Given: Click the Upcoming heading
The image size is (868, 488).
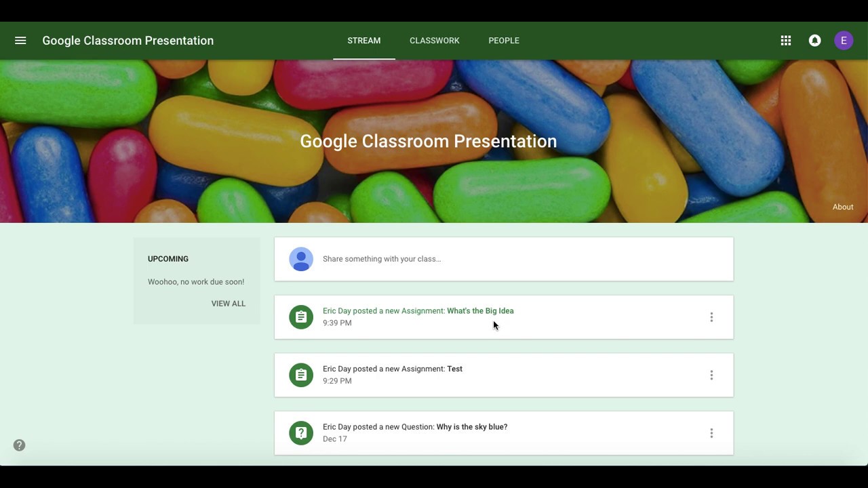Looking at the screenshot, I should pyautogui.click(x=168, y=259).
